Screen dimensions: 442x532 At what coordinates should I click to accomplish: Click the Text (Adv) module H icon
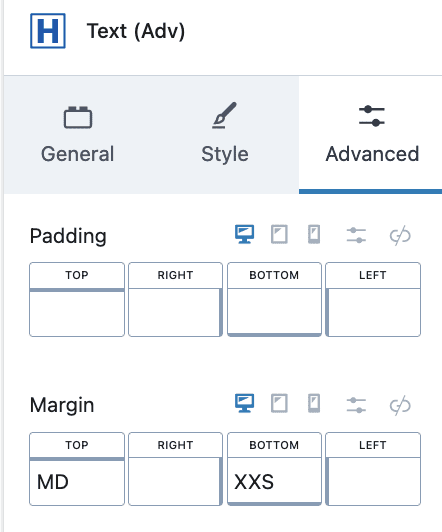click(x=48, y=31)
